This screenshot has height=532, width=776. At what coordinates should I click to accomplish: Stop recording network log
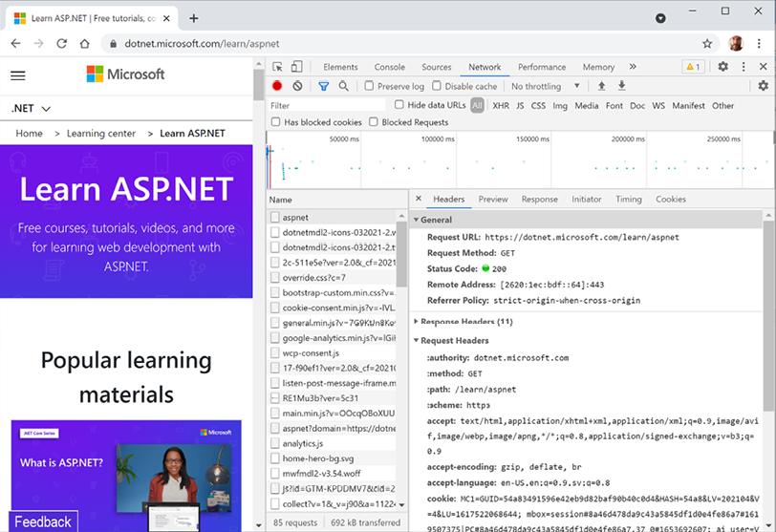pyautogui.click(x=277, y=86)
